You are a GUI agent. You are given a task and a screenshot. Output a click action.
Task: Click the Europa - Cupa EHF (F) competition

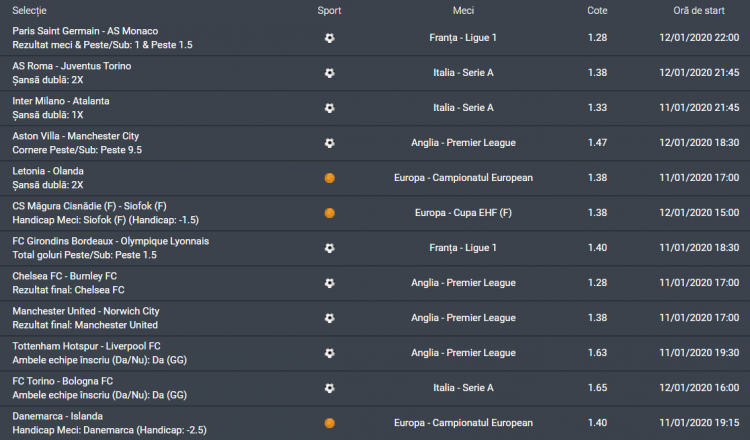pyautogui.click(x=463, y=213)
